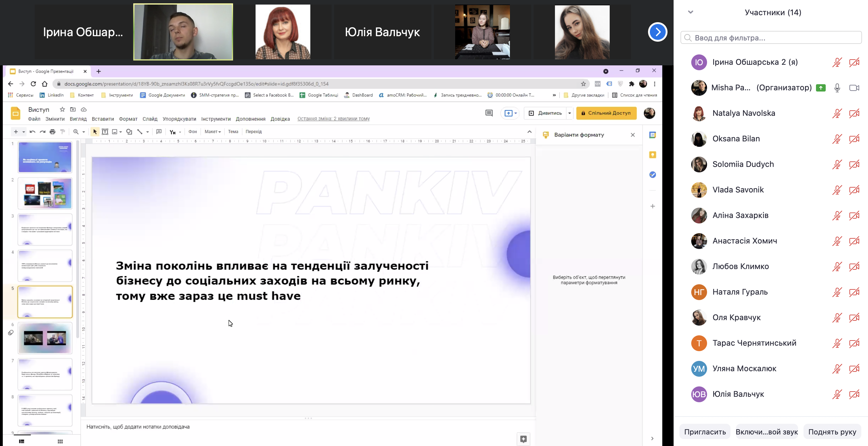Select slide 6 thumbnail with videos
868x446 pixels.
tap(45, 338)
